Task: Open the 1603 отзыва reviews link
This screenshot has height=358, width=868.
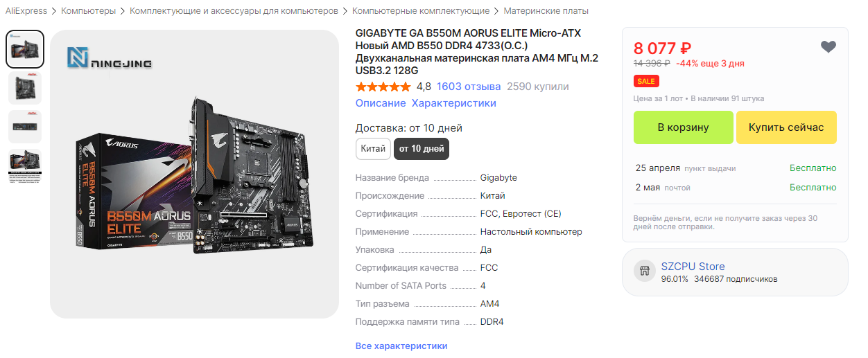Action: click(469, 87)
